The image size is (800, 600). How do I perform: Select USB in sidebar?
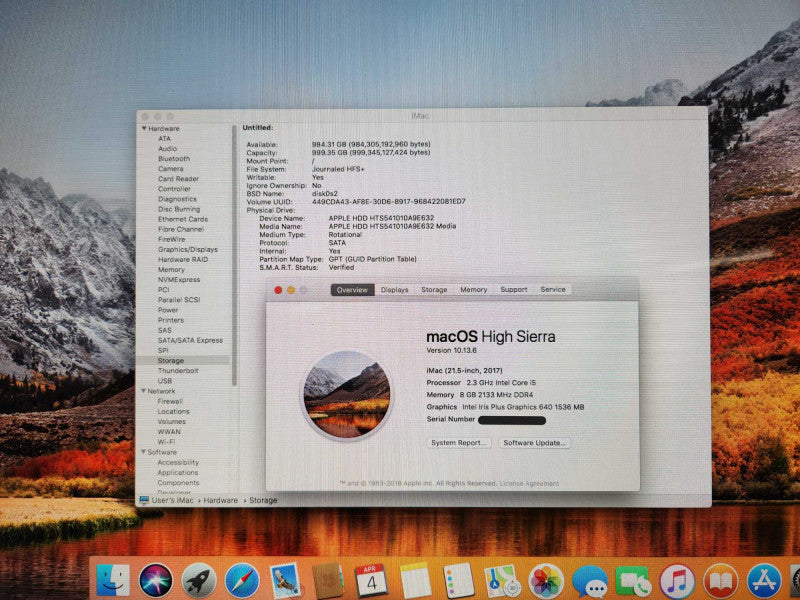point(165,381)
